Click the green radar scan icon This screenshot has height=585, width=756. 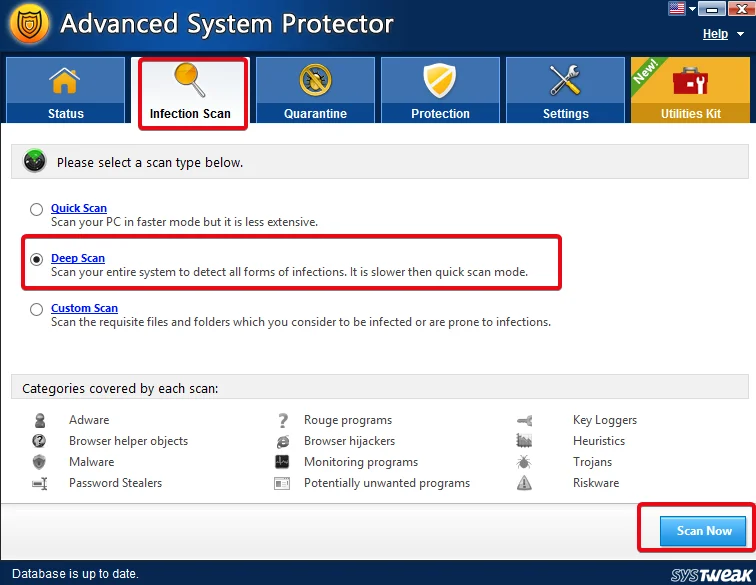(35, 162)
